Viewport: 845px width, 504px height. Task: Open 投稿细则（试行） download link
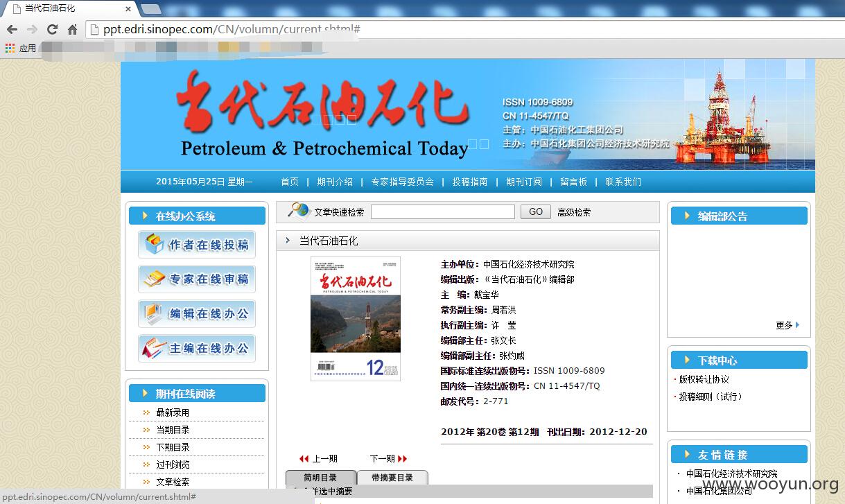[713, 397]
